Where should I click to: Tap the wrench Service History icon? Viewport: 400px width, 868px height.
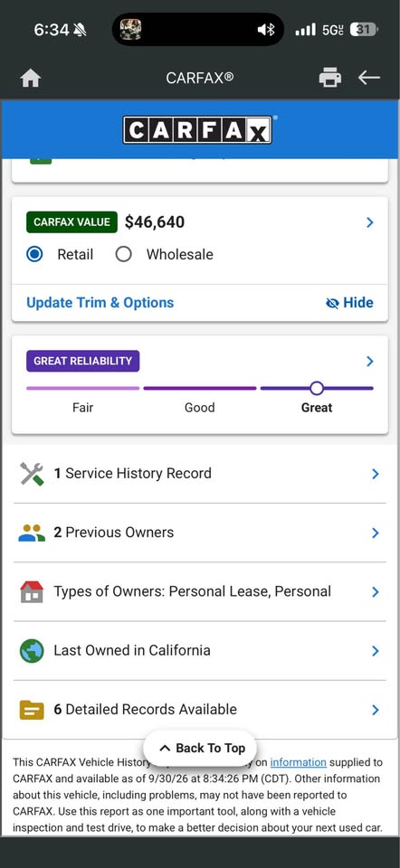[32, 474]
